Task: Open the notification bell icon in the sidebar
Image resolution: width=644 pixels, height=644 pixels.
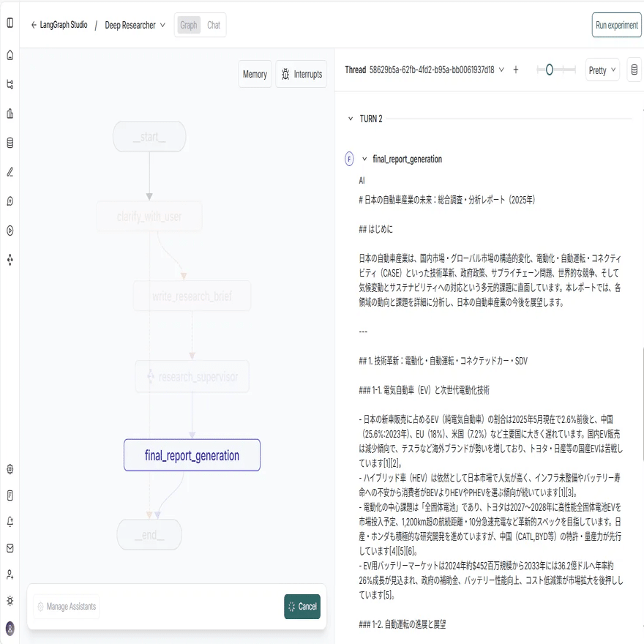Action: coord(10,522)
